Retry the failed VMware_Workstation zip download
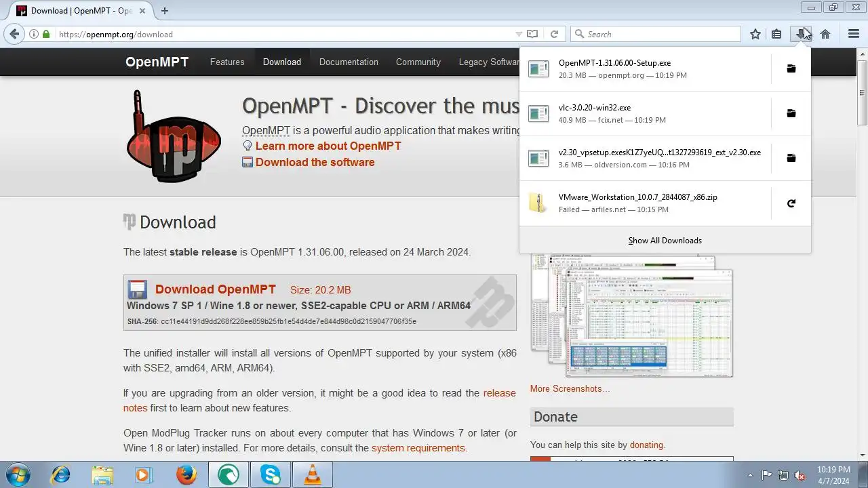The width and height of the screenshot is (868, 488). click(791, 203)
